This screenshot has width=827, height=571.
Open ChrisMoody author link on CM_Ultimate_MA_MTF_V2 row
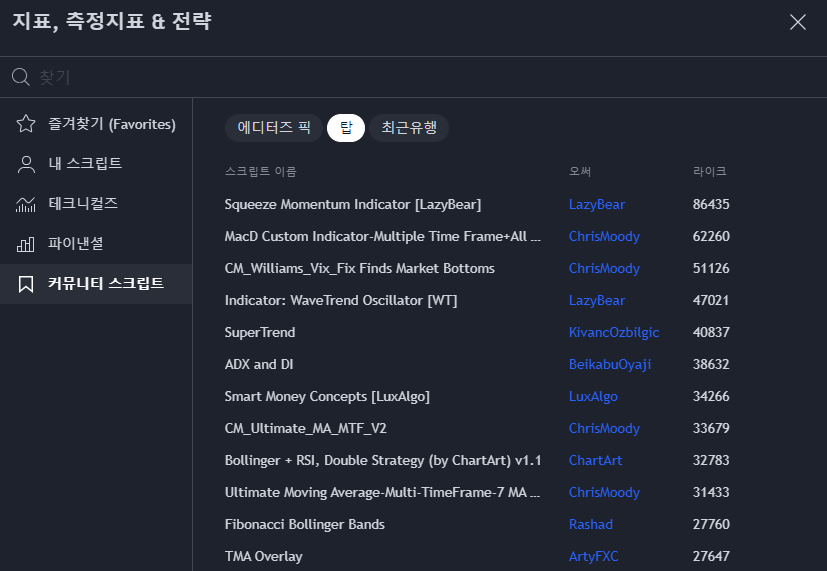[x=604, y=429]
